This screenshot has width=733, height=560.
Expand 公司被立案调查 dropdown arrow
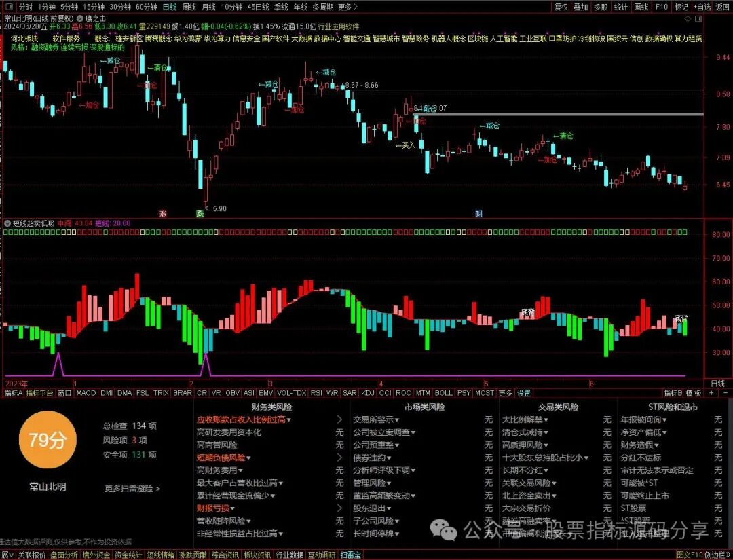click(413, 433)
